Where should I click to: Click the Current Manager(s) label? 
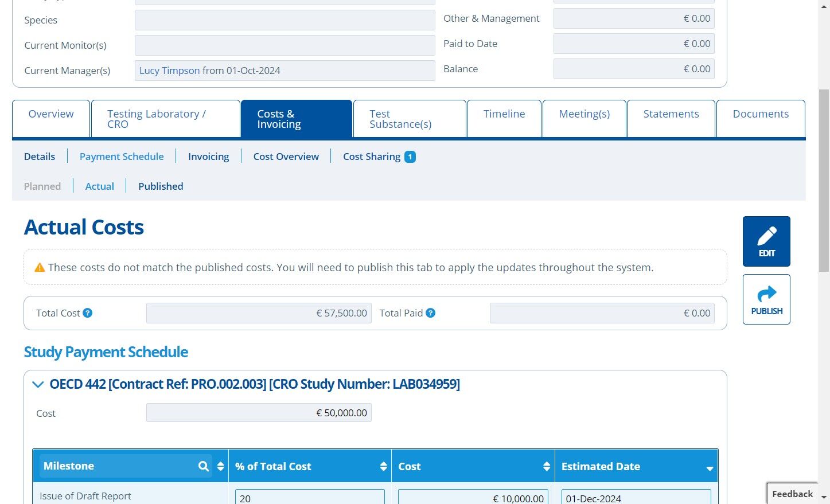(x=67, y=71)
